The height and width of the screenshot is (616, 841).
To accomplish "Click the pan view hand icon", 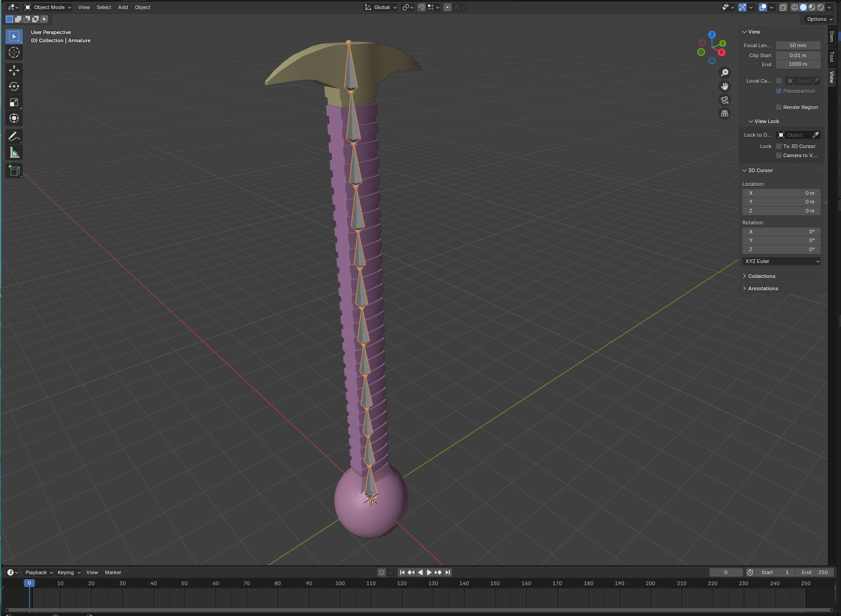I will pos(725,86).
